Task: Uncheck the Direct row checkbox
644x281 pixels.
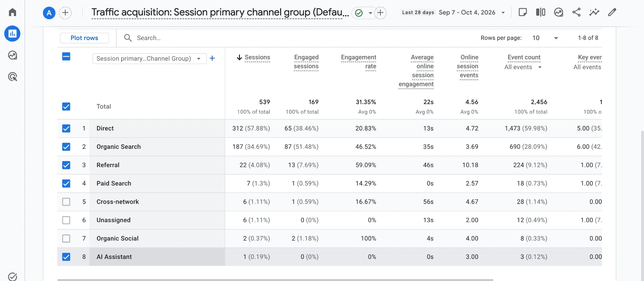Action: 66,128
